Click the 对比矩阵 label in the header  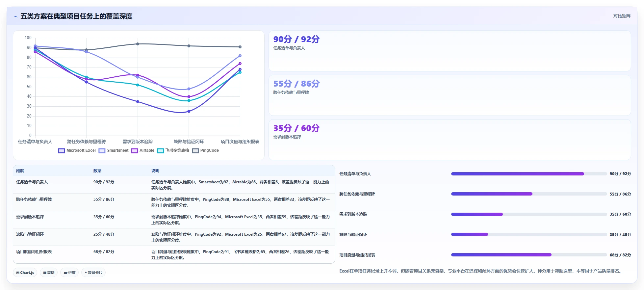pos(622,16)
